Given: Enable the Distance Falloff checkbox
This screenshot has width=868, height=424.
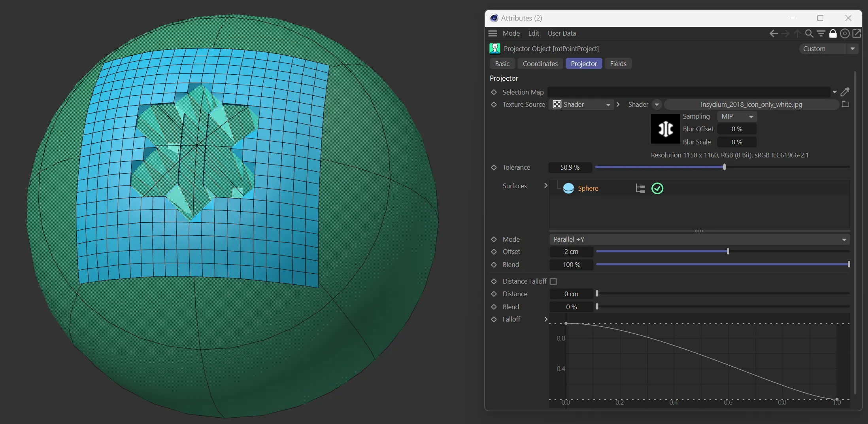Looking at the screenshot, I should (x=553, y=282).
